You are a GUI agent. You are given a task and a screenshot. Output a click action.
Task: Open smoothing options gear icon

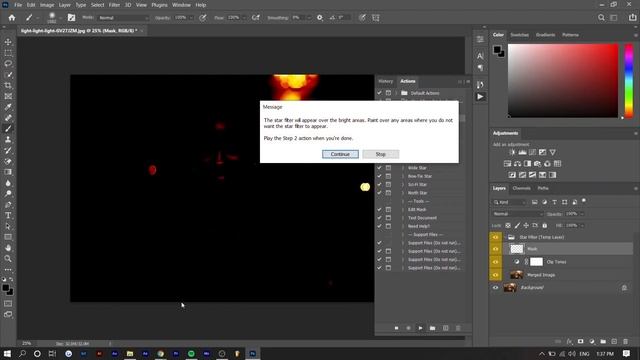[x=320, y=18]
